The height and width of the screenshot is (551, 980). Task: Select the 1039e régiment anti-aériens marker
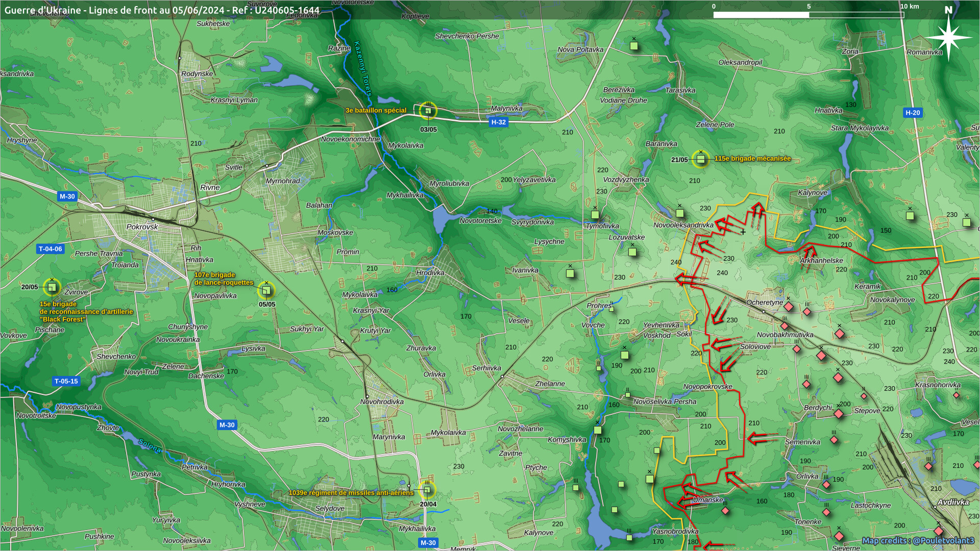coord(427,490)
